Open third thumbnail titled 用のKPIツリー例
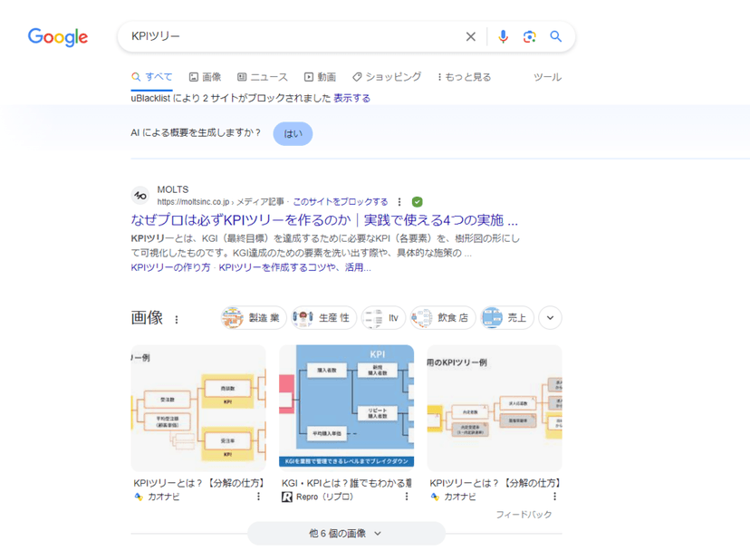The image size is (750, 560). (x=495, y=409)
